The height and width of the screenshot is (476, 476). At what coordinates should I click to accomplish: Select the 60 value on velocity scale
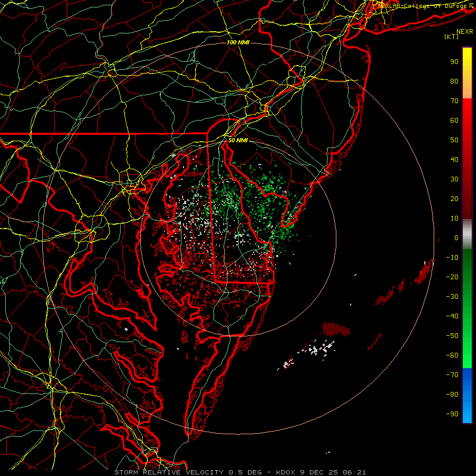pyautogui.click(x=454, y=120)
